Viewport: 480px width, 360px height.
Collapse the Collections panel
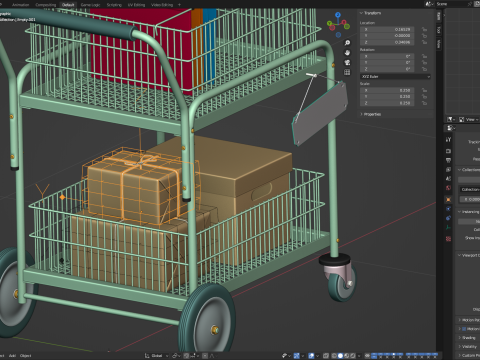(469, 170)
